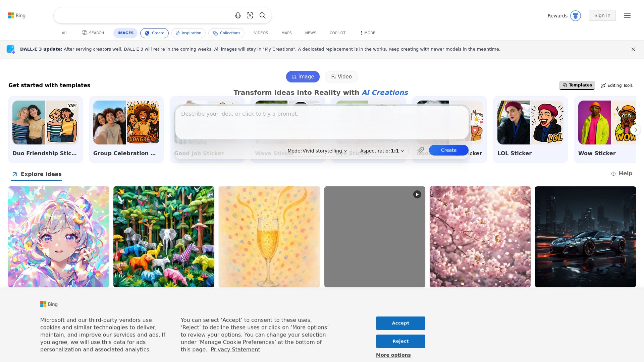
Task: Toggle the Templates view button
Action: [577, 85]
